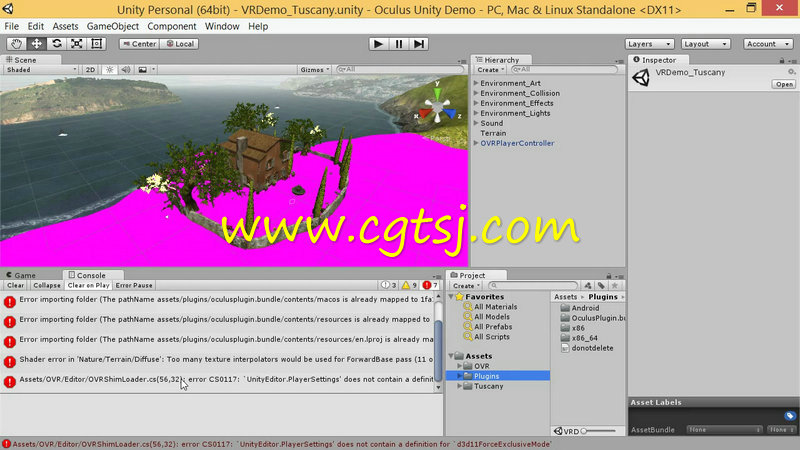Toggle the info message count filter
Viewport: 800px width, 450px height.
click(389, 285)
